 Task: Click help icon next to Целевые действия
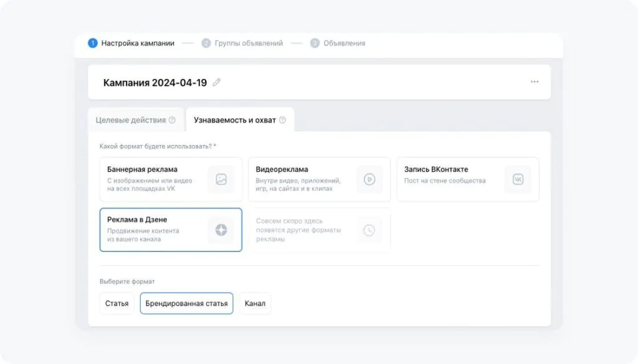172,120
